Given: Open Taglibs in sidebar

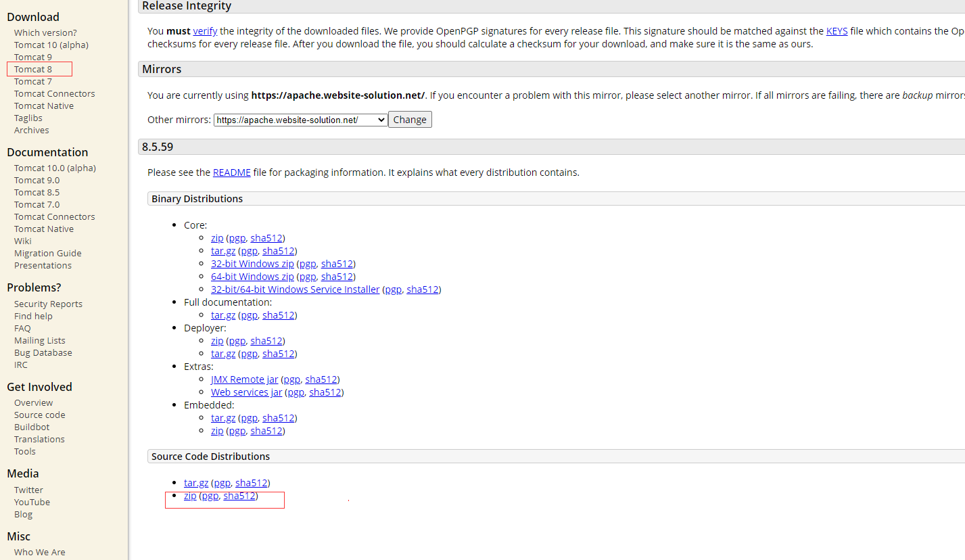Looking at the screenshot, I should pos(28,118).
